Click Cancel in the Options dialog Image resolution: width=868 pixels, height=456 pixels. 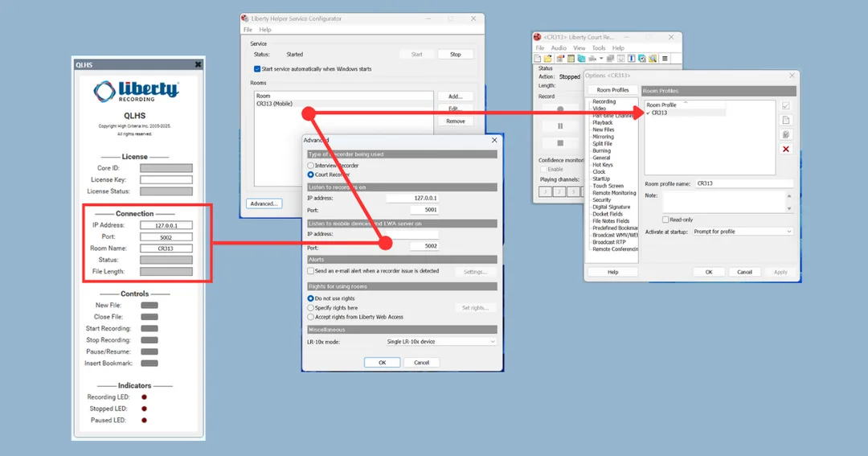(x=744, y=272)
